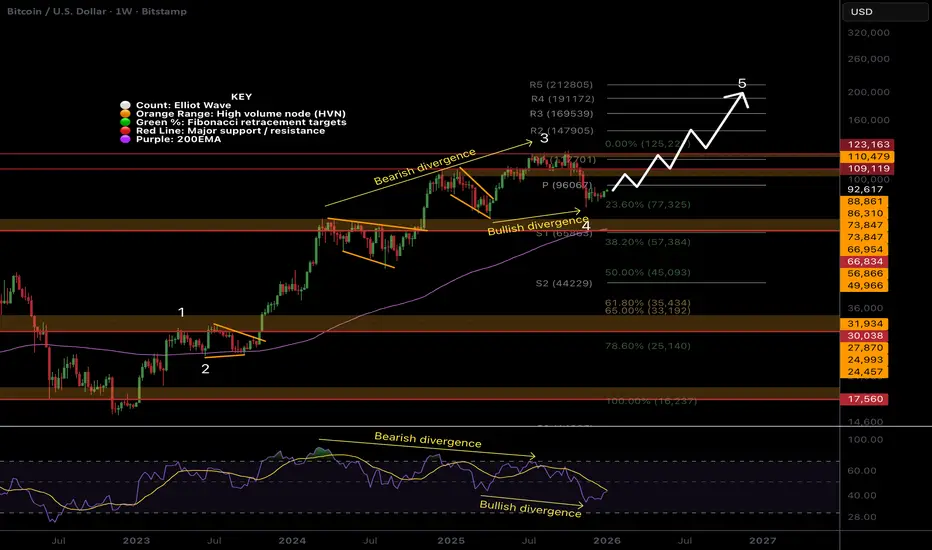Select the Elliott wave label 3
This screenshot has width=932, height=550.
(x=544, y=139)
